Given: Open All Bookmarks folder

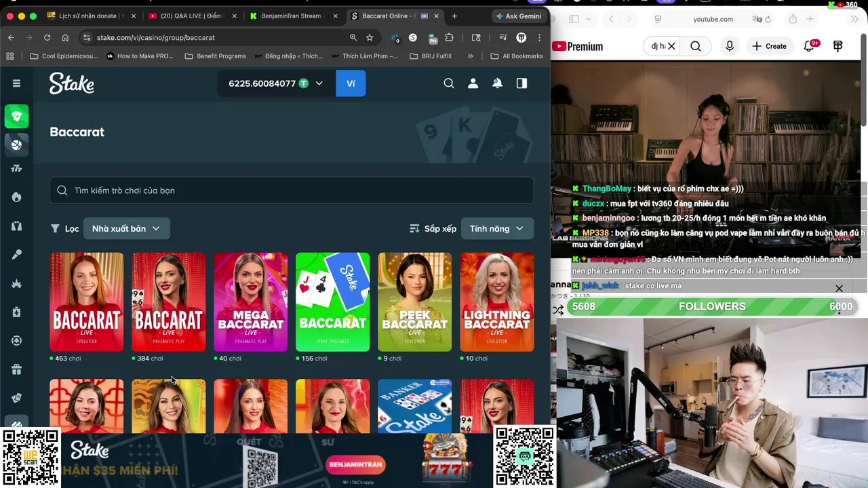Looking at the screenshot, I should (x=517, y=56).
